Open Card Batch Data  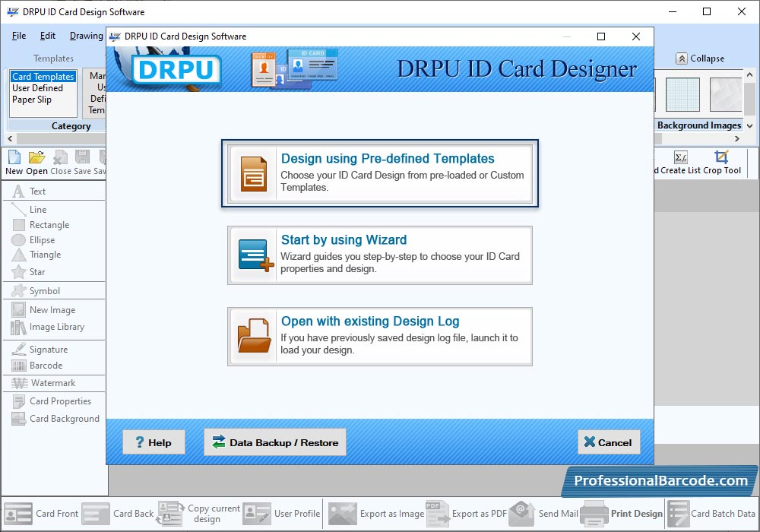711,514
